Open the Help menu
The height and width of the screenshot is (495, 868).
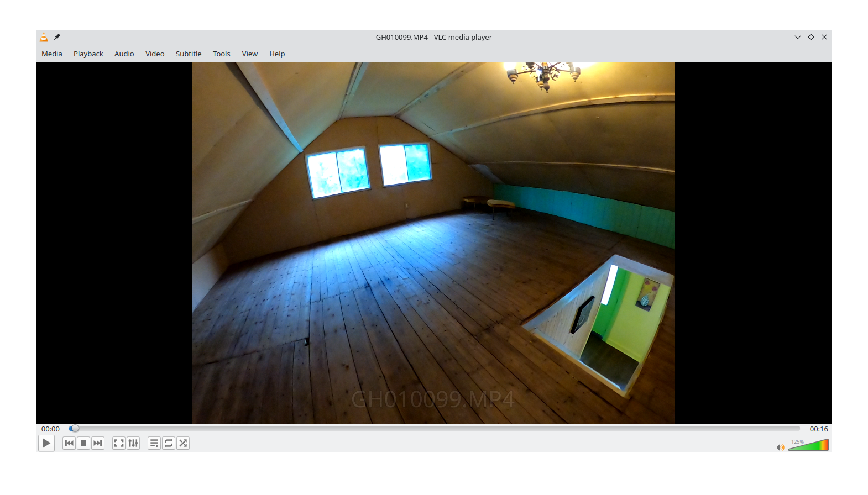click(x=277, y=54)
